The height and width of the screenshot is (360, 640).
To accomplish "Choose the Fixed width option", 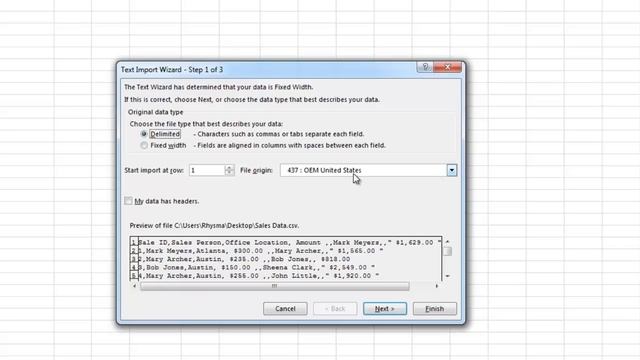I will click(x=144, y=145).
